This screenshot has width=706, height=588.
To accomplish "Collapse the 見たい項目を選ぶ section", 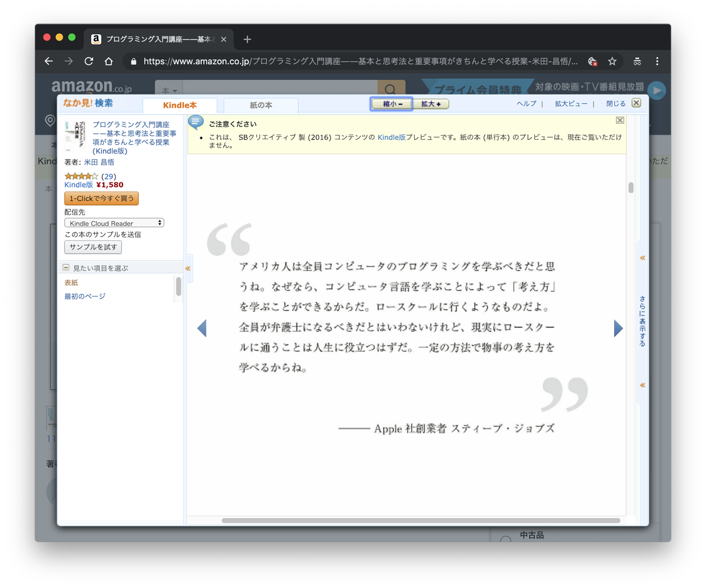I will click(66, 268).
